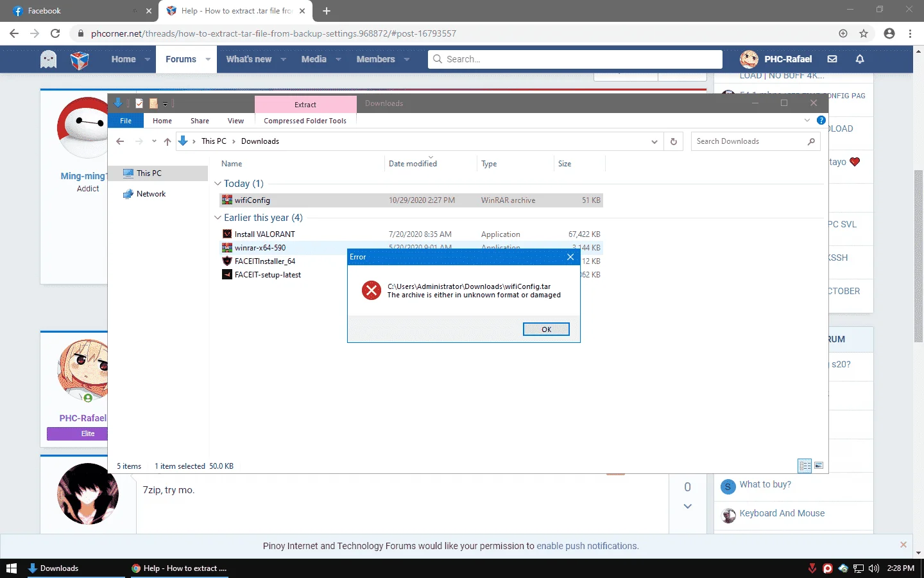
Task: Click the red error icon in dialog
Action: click(371, 290)
